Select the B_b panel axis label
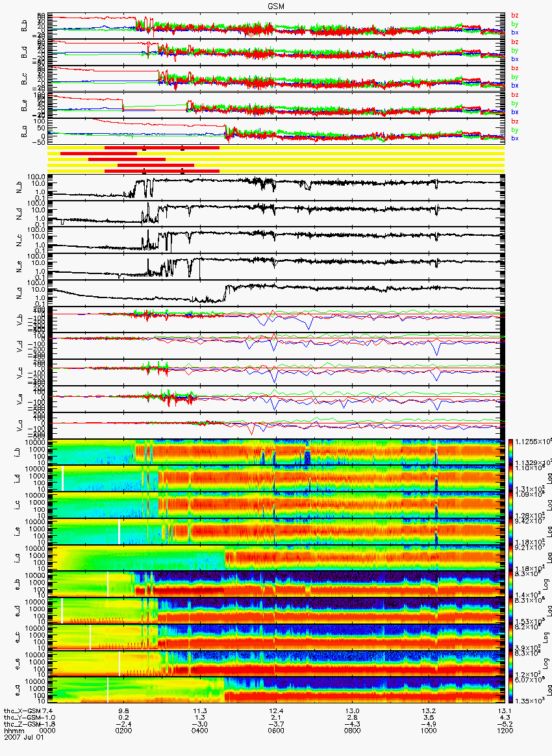 tap(24, 26)
